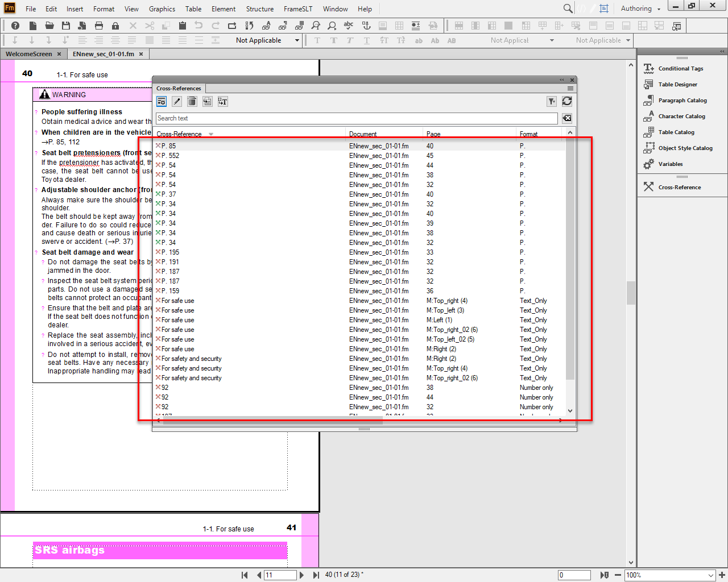This screenshot has height=582, width=728.
Task: Edit the selected cross-reference
Action: [176, 101]
